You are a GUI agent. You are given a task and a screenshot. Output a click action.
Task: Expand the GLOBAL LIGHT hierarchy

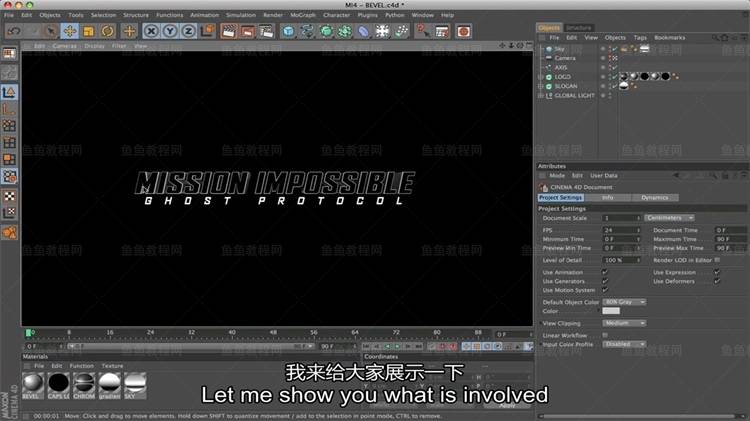point(540,96)
